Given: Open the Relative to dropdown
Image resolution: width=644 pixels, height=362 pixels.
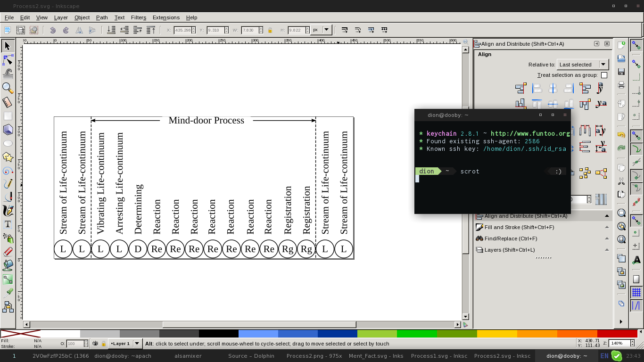Looking at the screenshot, I should [583, 65].
